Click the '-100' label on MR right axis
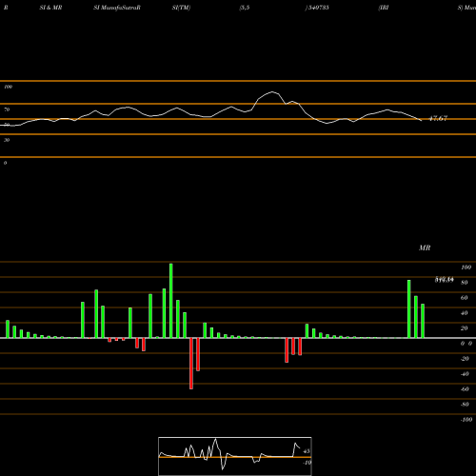The image size is (476, 476). coord(466,420)
